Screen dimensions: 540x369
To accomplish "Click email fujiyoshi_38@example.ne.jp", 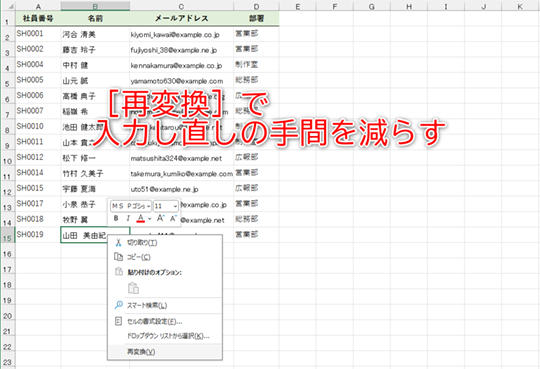I will (x=181, y=49).
